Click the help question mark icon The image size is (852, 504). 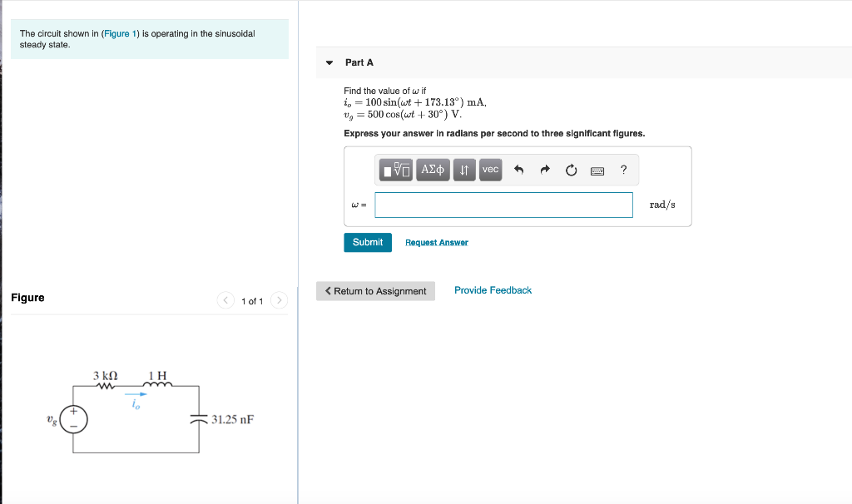(623, 169)
